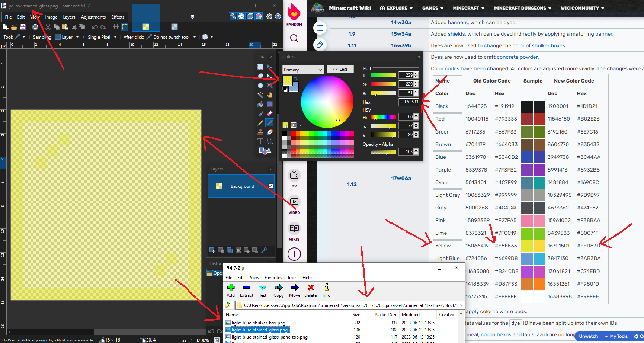Expand the Single Pixel sampling dropdown
The image size is (644, 343).
point(115,37)
